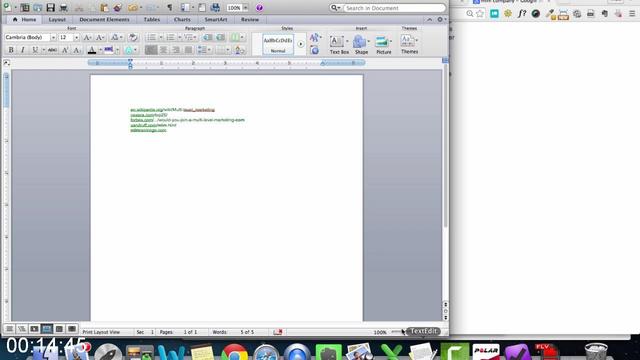Switch to Home ribbon tab

tap(24, 20)
